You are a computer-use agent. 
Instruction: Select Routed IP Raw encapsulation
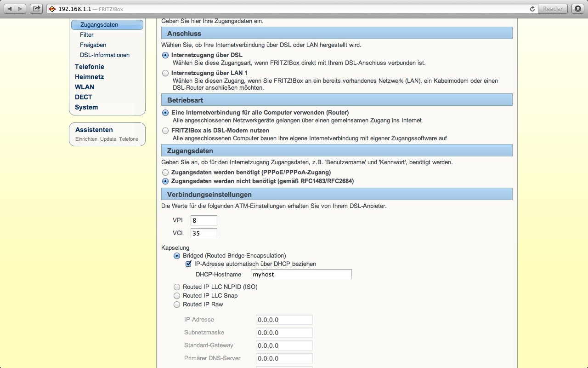pos(177,305)
